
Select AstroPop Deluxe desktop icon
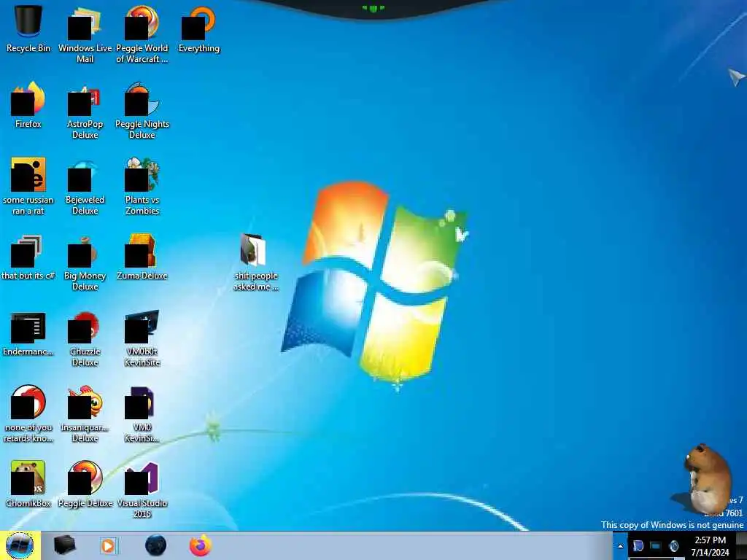click(85, 111)
